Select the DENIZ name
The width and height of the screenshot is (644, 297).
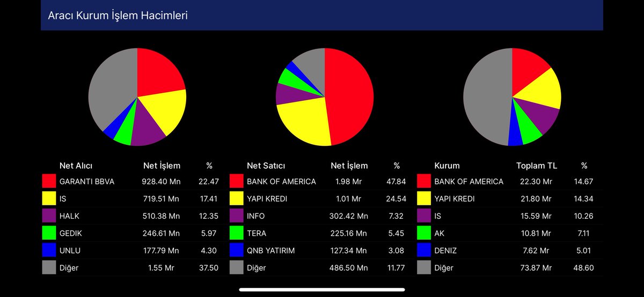click(x=446, y=250)
